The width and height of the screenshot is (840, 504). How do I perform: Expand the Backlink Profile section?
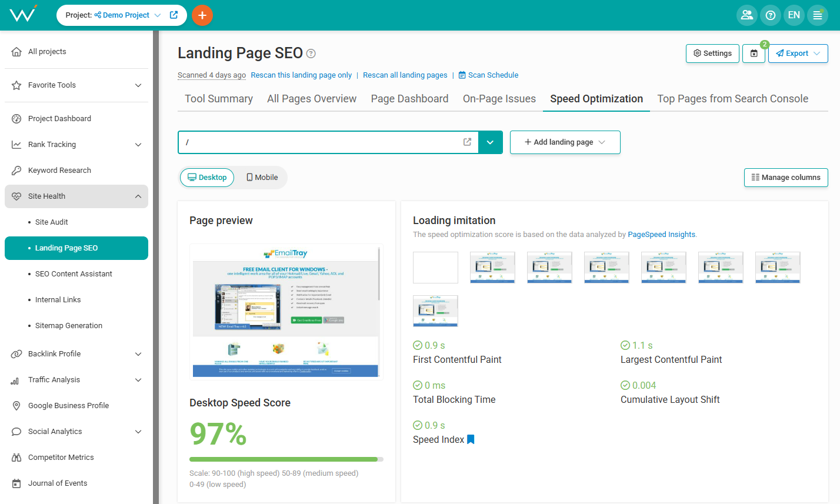point(138,354)
